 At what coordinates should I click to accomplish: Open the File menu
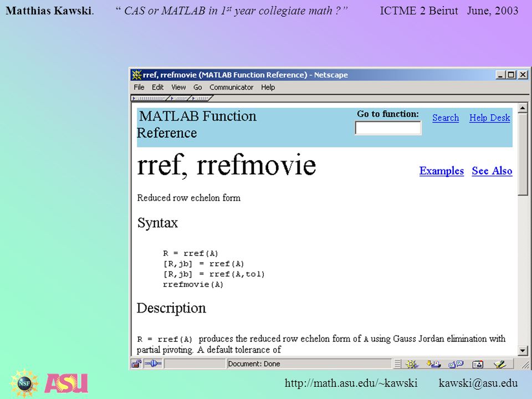click(139, 87)
